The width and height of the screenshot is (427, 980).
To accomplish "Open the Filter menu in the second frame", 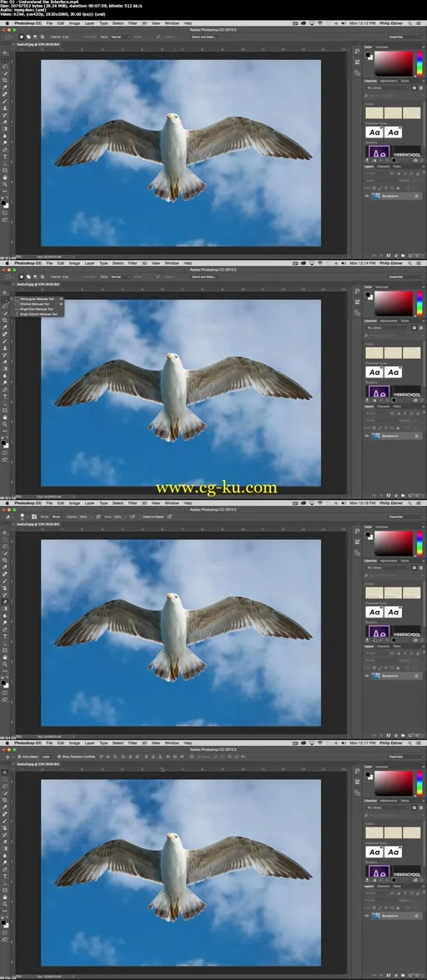I will coord(133,263).
